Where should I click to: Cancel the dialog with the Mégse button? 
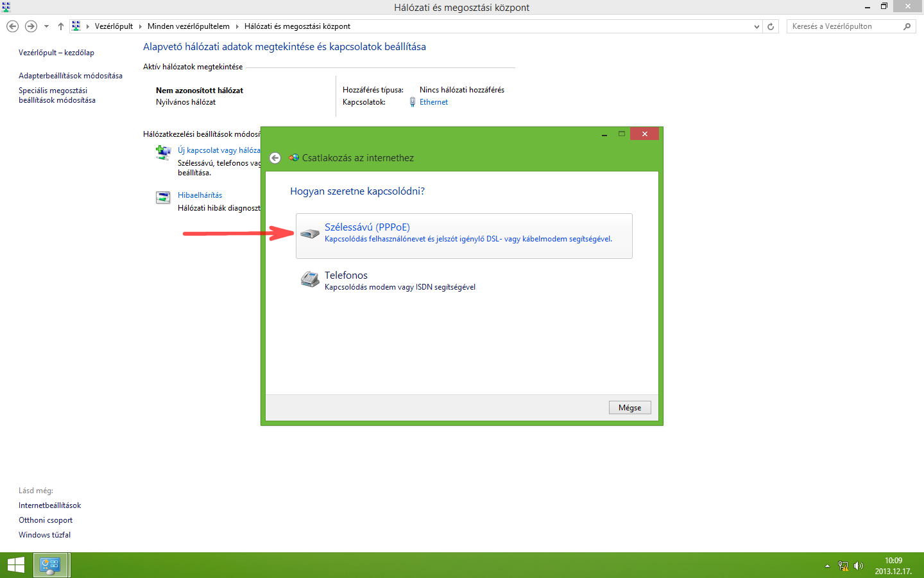[x=629, y=407]
